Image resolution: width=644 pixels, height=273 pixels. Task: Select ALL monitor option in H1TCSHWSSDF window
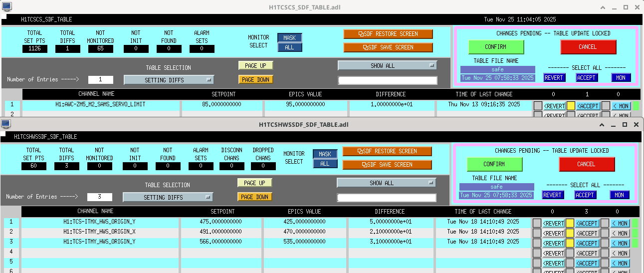pyautogui.click(x=325, y=164)
